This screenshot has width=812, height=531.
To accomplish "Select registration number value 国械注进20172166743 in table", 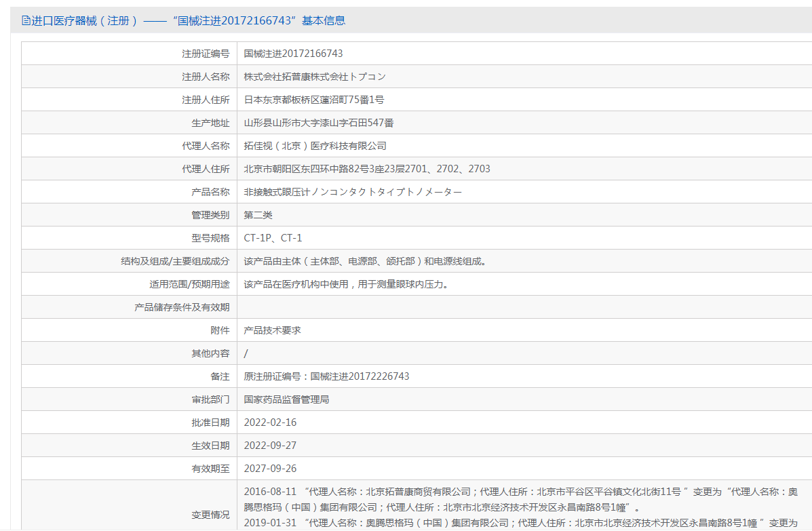I will 293,54.
